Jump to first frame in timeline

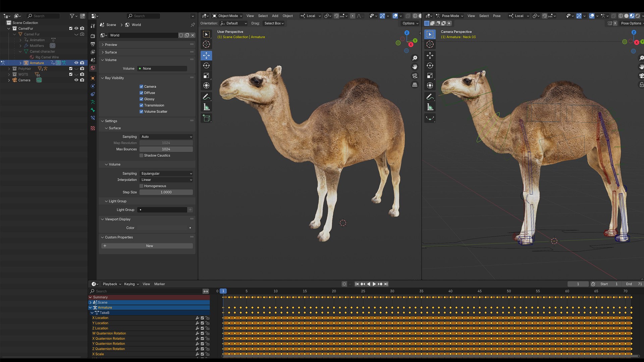(357, 284)
